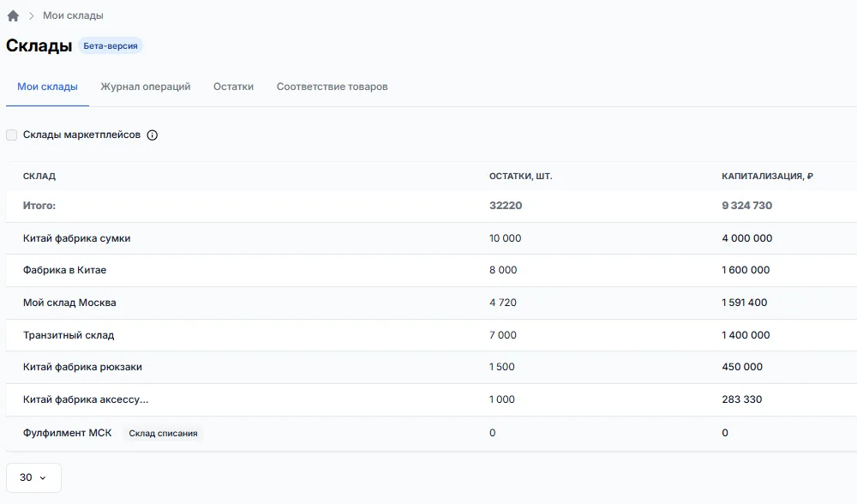Select capitalization value 4 000 000
This screenshot has width=857, height=504.
click(747, 238)
